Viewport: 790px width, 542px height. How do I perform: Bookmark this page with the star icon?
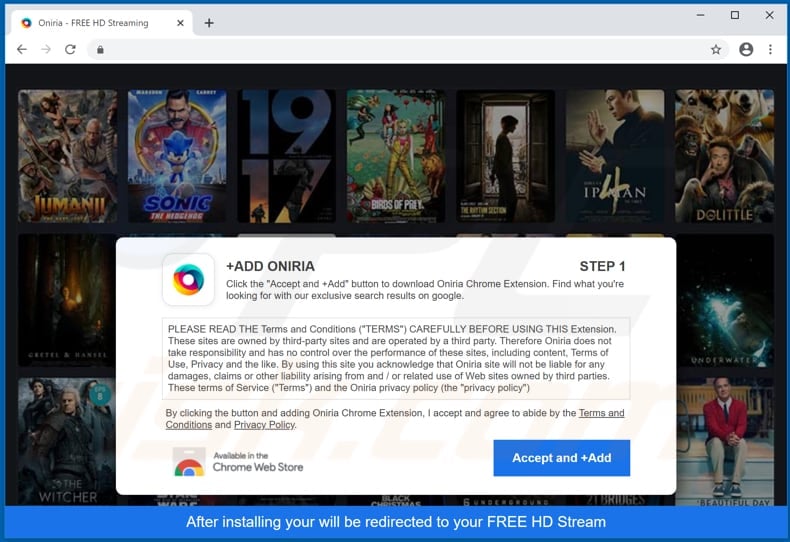(x=715, y=49)
